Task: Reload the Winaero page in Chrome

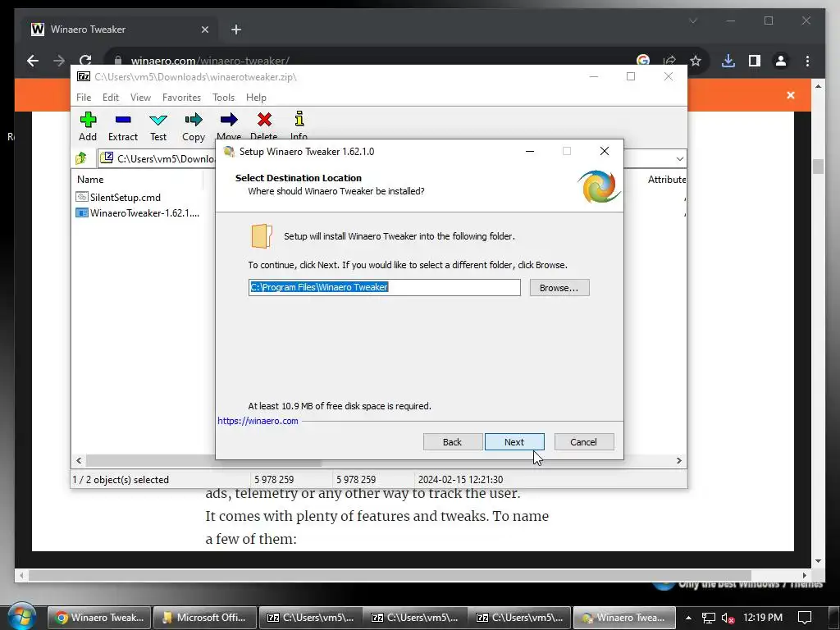Action: point(85,61)
